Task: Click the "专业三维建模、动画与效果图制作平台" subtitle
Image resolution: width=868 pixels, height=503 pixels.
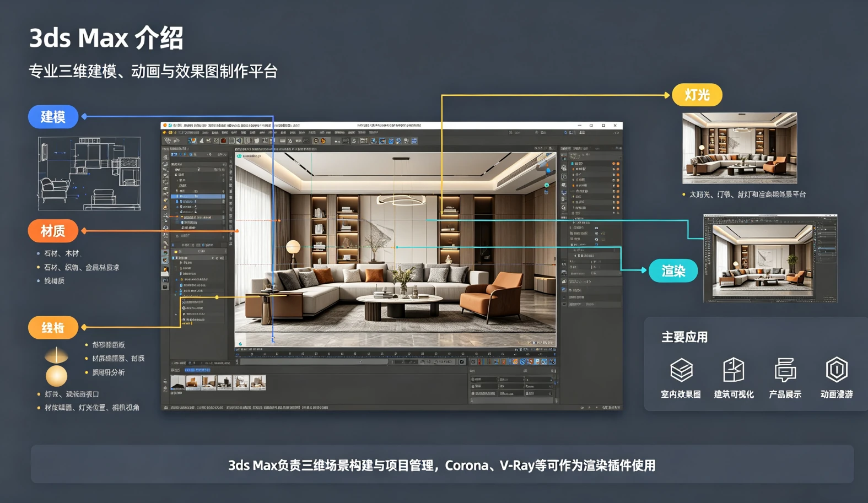Action: (153, 71)
